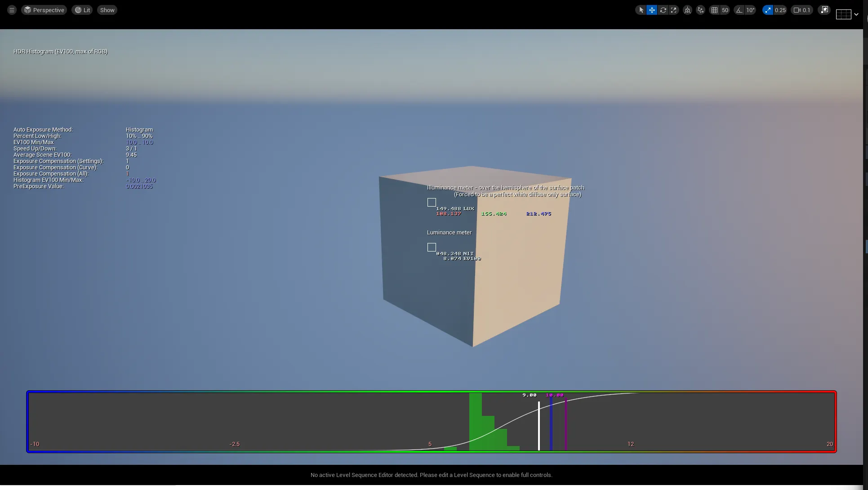
Task: Maximize or restore the viewport
Action: pos(824,10)
